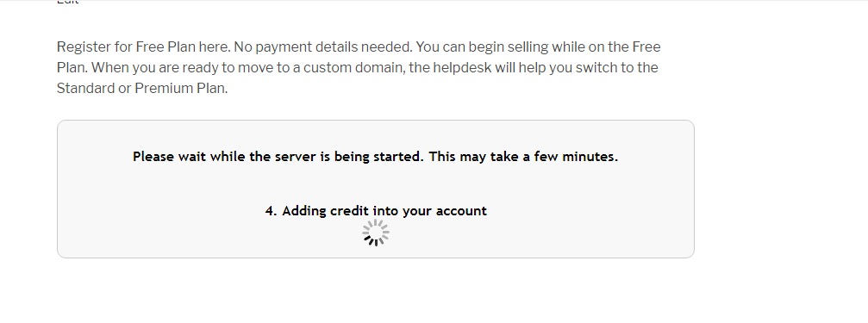The width and height of the screenshot is (868, 323).
Task: Click the 'Standard or Premium Plan' text
Action: (x=141, y=89)
